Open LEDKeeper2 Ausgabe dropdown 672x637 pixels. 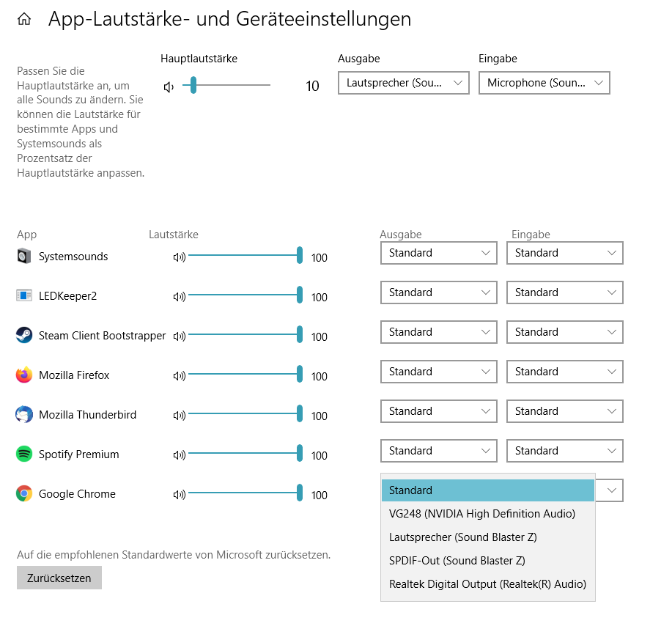(438, 292)
